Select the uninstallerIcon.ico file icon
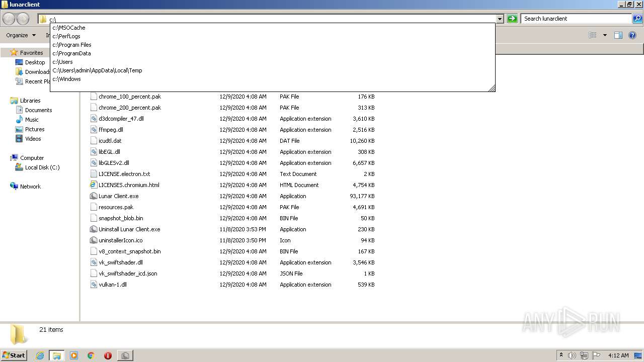644x362 pixels. pos(94,240)
